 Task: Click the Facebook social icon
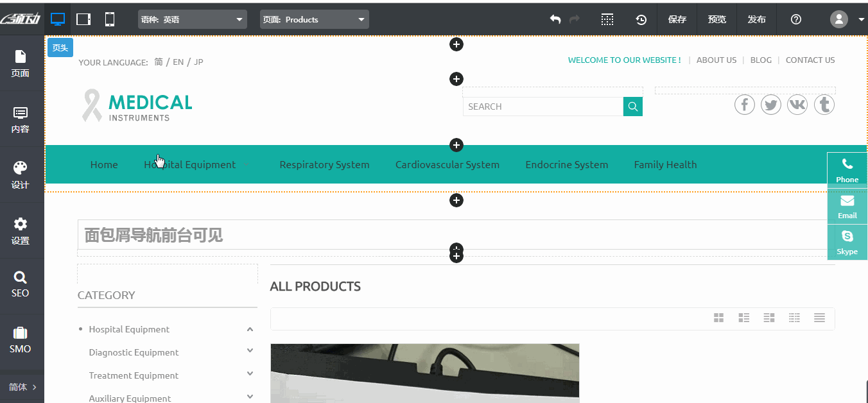click(x=745, y=105)
